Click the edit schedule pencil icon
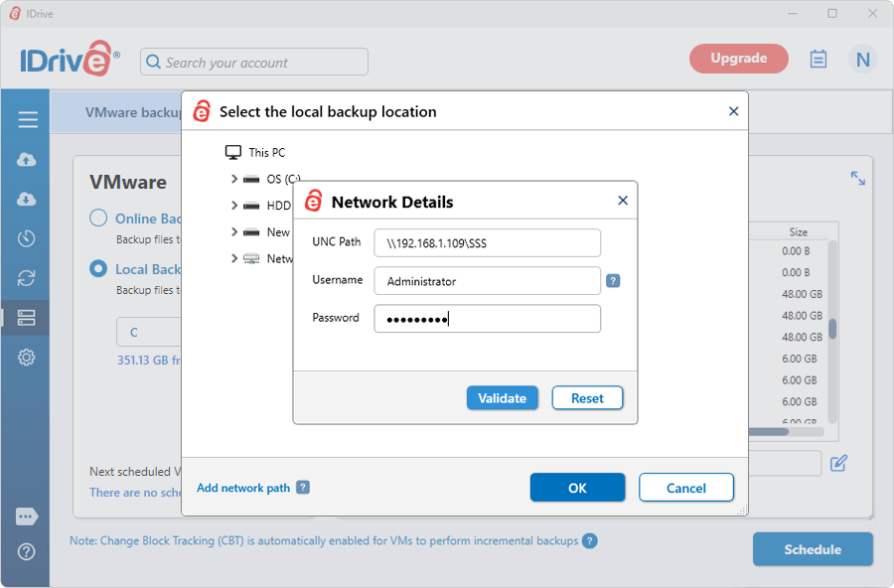This screenshot has width=894, height=588. click(x=838, y=463)
